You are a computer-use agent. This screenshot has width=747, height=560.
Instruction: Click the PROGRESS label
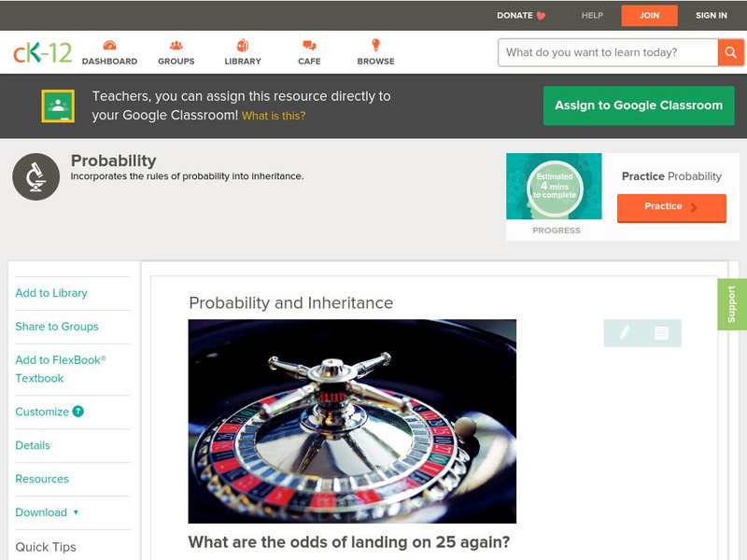(557, 231)
